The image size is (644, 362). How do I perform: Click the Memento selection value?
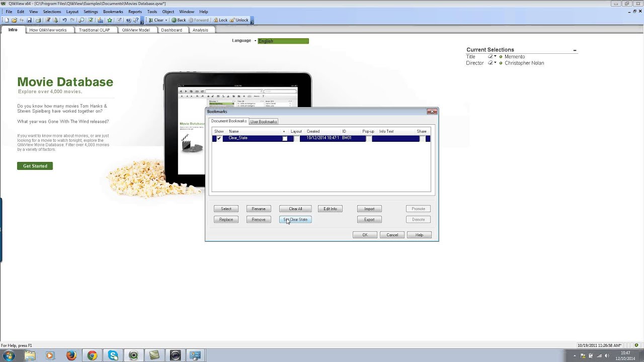click(515, 57)
